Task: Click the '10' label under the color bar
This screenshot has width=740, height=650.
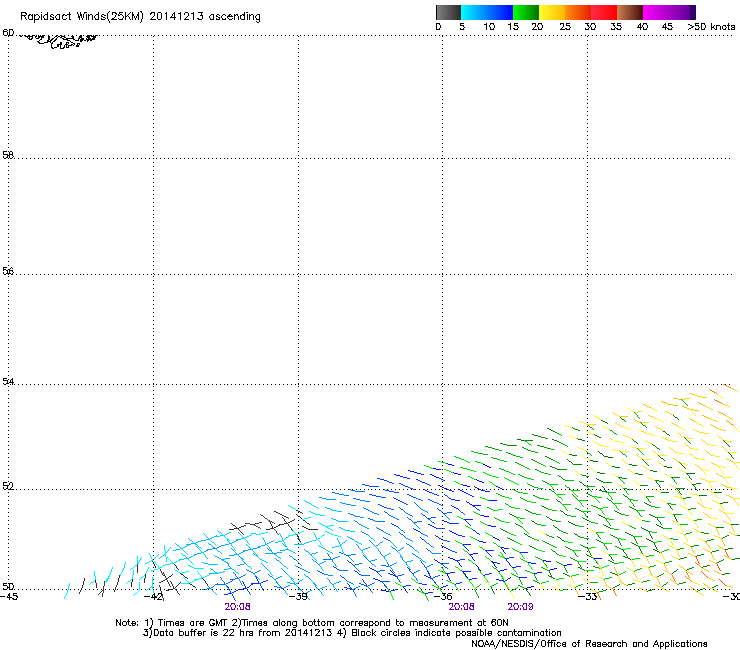Action: [x=489, y=27]
